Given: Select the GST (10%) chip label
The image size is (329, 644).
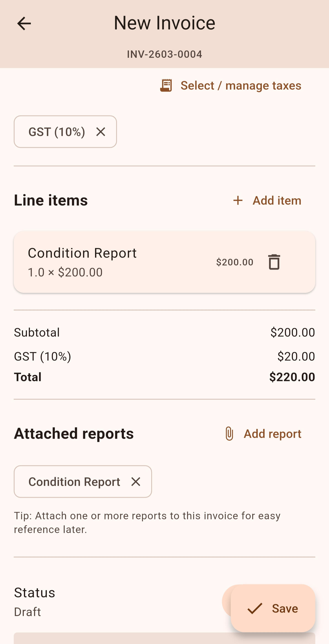Looking at the screenshot, I should [x=57, y=132].
